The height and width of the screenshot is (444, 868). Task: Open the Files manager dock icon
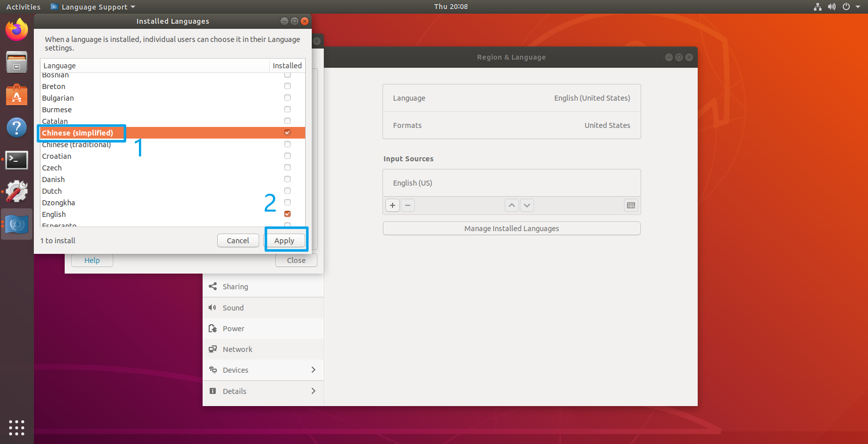[17, 62]
